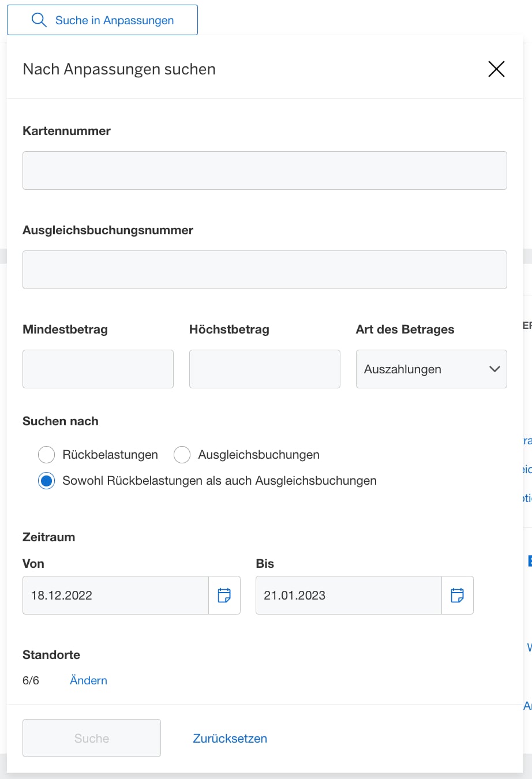This screenshot has height=779, width=532.
Task: Click the chevron on the Auszahlungen dropdown
Action: point(494,369)
